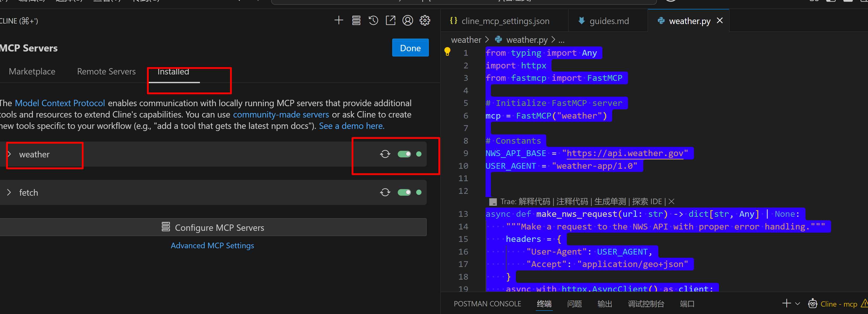
Task: Click the plus icon for new task
Action: [x=339, y=21]
